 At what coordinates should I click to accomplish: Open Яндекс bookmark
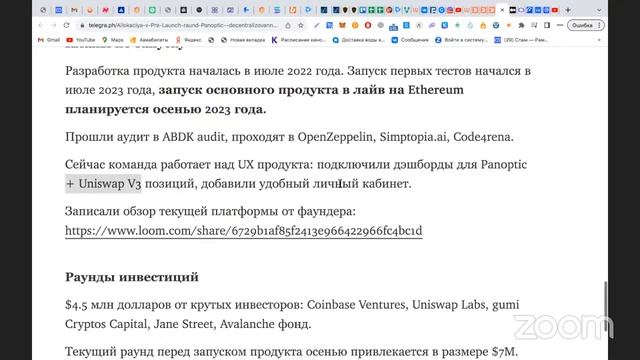tap(189, 40)
